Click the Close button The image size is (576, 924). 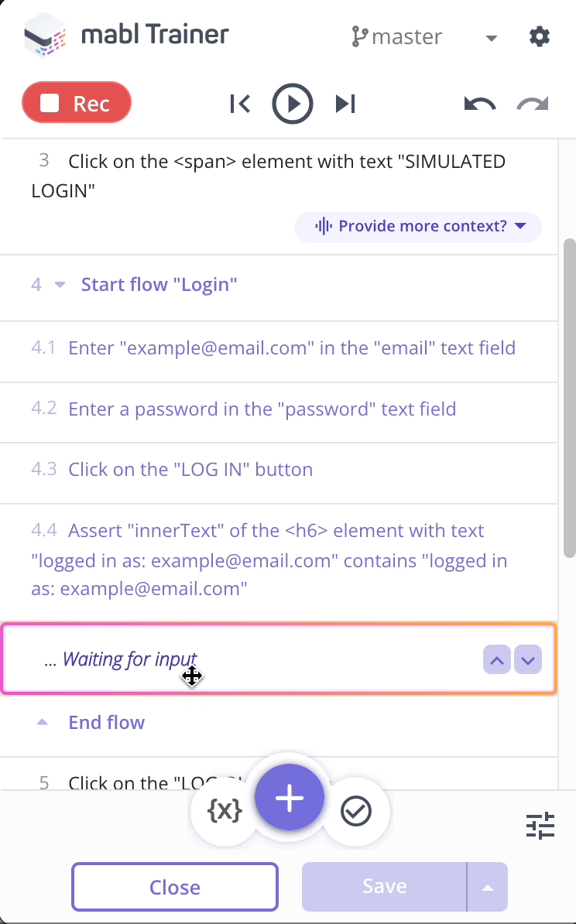point(175,887)
